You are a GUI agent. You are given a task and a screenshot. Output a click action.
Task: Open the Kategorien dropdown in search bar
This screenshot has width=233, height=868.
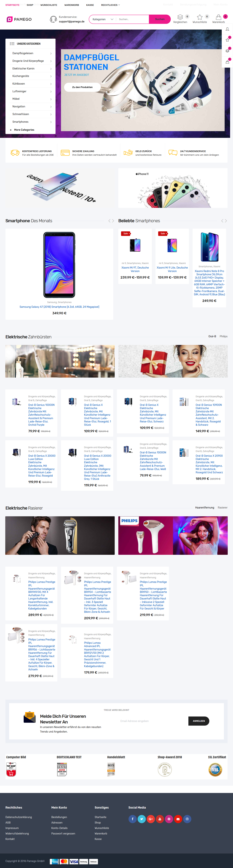point(103,19)
